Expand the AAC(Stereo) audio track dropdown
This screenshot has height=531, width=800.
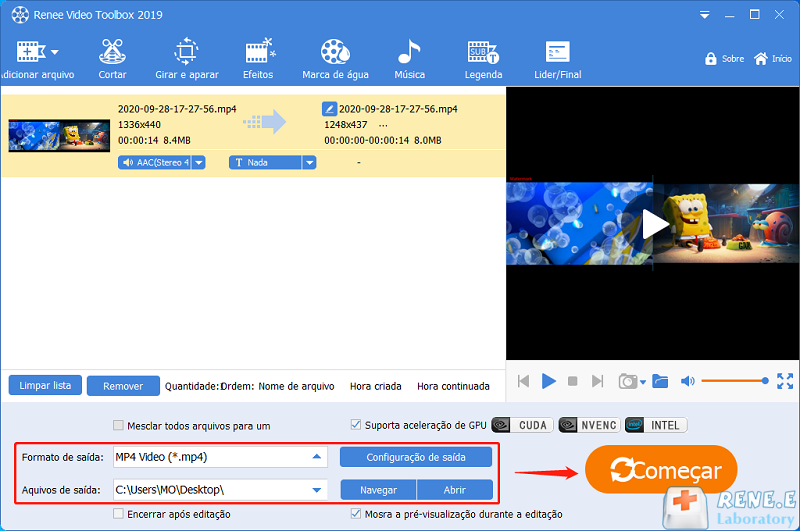pyautogui.click(x=199, y=163)
